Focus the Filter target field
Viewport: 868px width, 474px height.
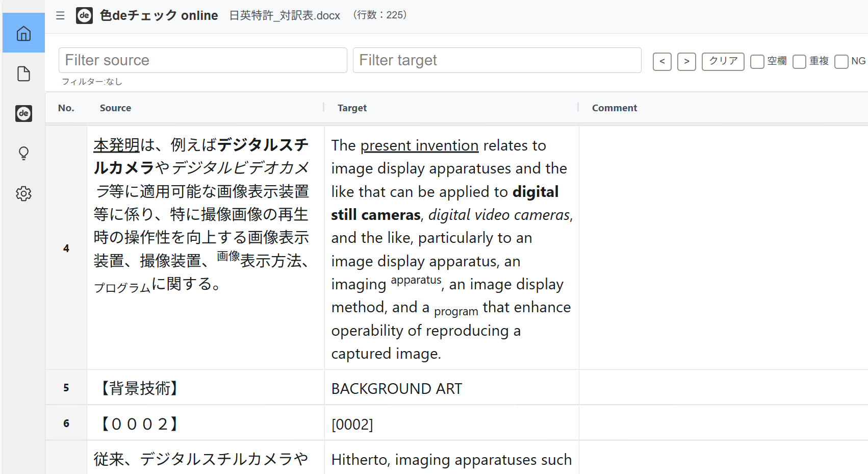tap(497, 60)
